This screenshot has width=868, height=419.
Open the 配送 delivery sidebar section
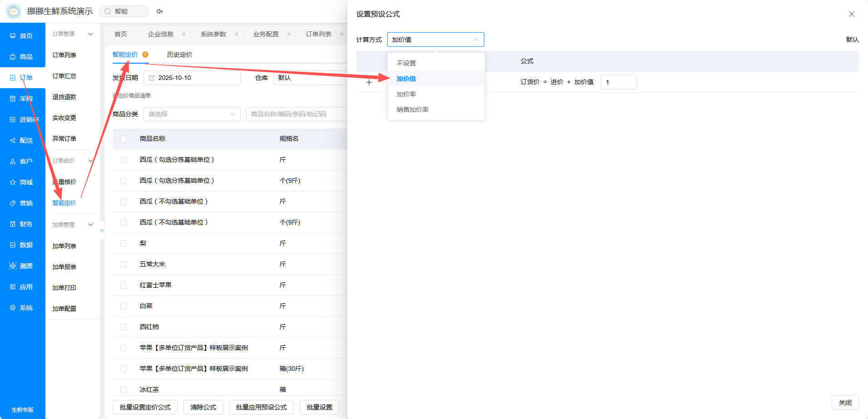pos(22,140)
